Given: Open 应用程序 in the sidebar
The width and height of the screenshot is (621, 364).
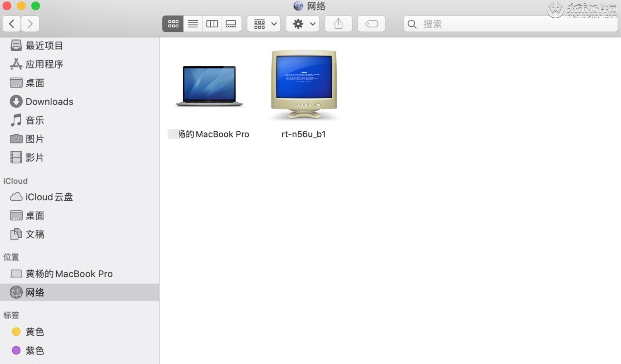Looking at the screenshot, I should coord(80,64).
